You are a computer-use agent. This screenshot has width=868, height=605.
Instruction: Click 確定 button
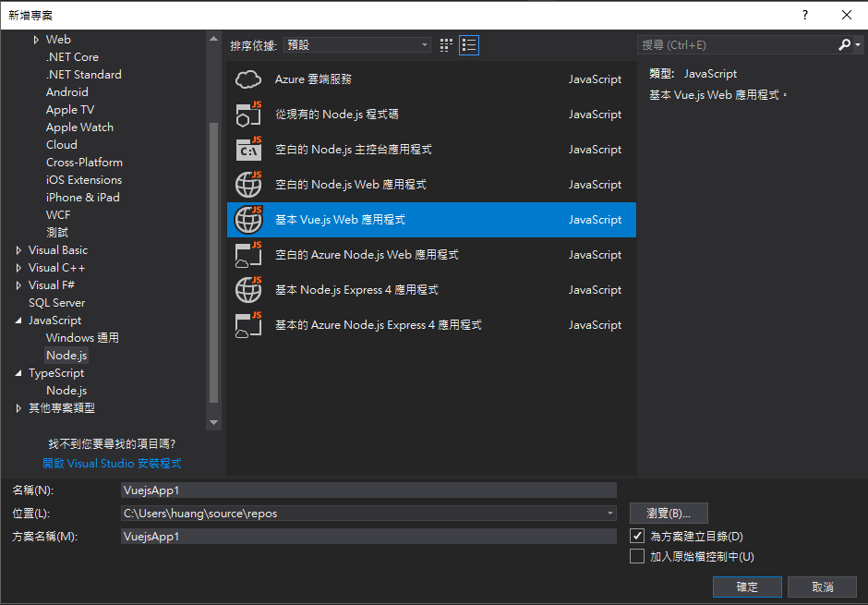[747, 587]
